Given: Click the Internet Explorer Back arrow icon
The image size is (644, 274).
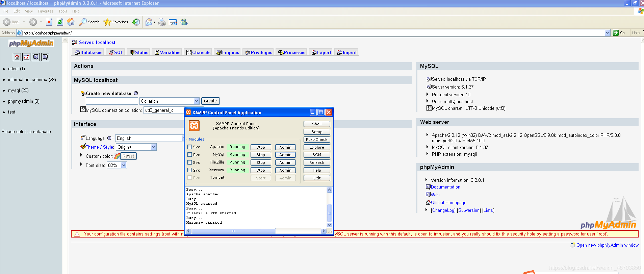Looking at the screenshot, I should point(7,22).
